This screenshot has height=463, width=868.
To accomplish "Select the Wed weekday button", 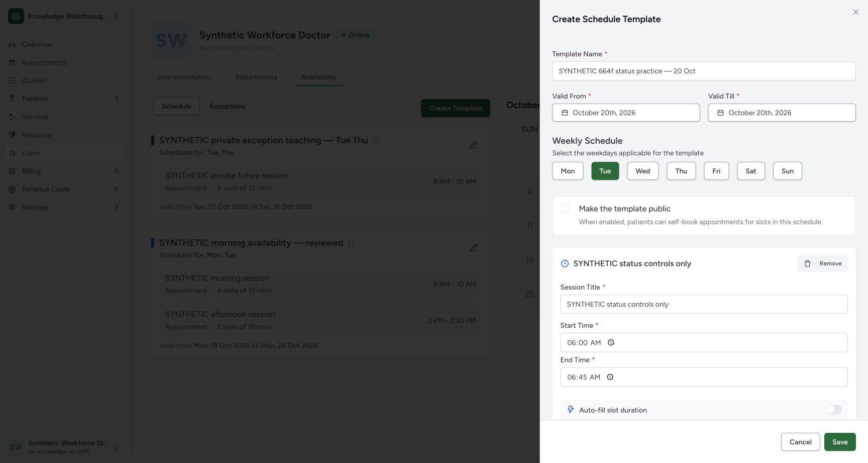I will (x=643, y=171).
